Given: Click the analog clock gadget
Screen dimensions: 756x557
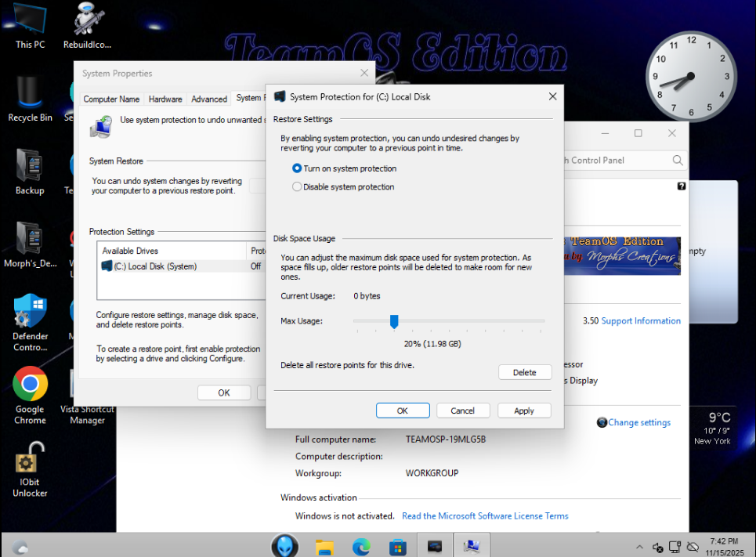Looking at the screenshot, I should 691,76.
